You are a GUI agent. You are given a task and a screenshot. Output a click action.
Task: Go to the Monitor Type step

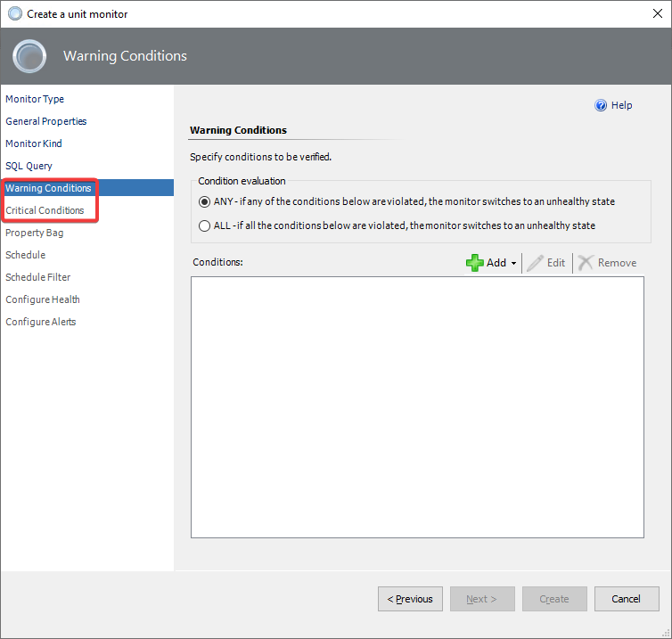(35, 99)
